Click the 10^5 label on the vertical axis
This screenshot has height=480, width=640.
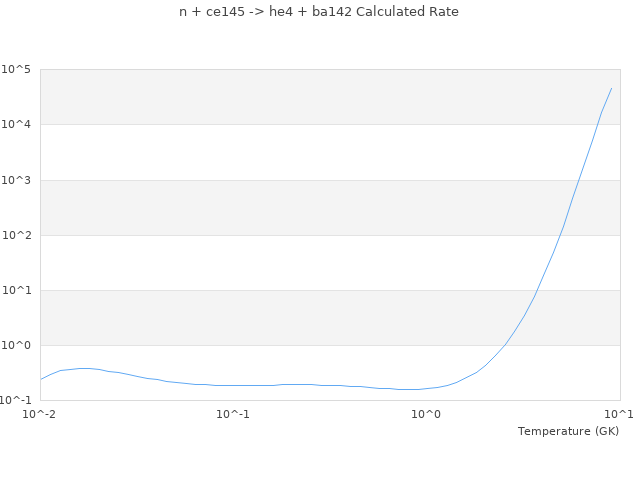(x=16, y=70)
